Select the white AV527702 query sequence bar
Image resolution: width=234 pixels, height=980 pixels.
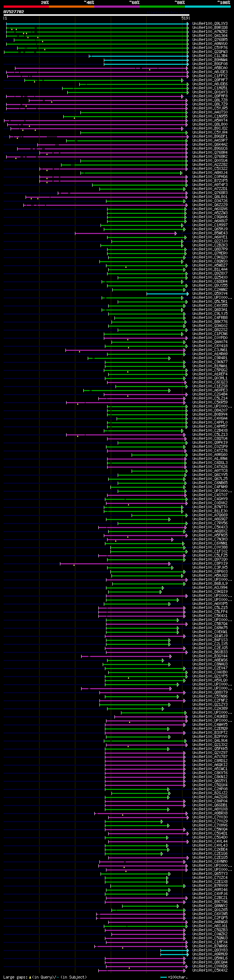coord(97,15)
